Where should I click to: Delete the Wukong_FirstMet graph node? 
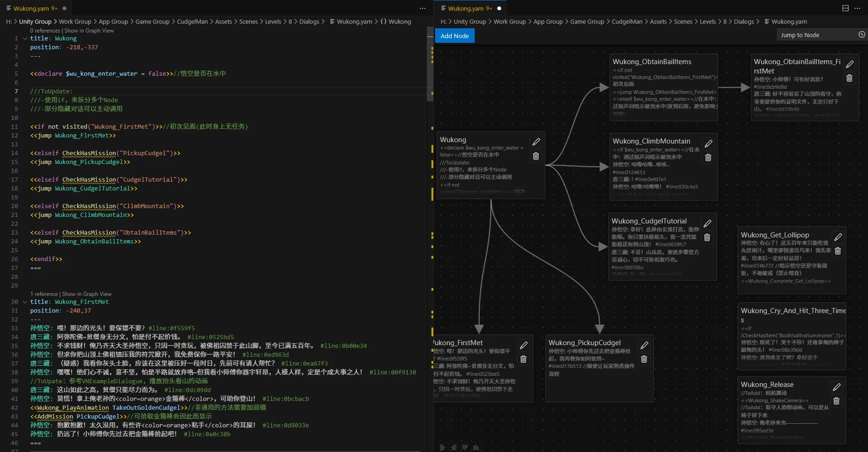click(523, 359)
